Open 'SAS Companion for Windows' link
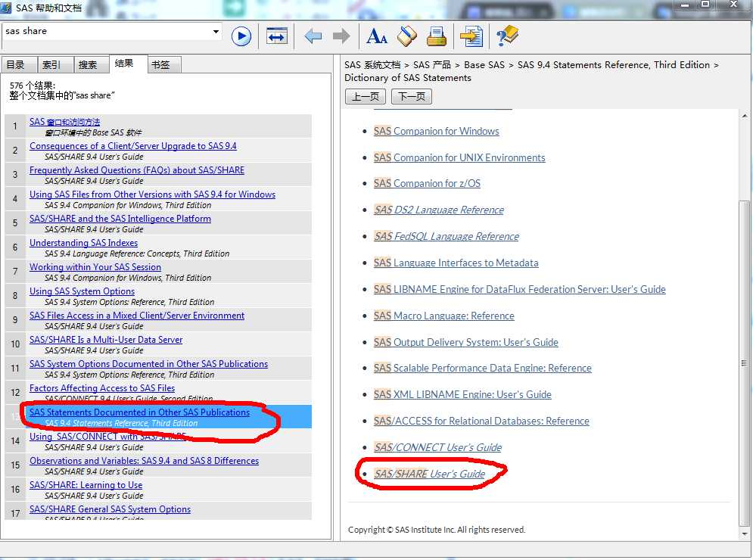The height and width of the screenshot is (560, 753). coord(436,131)
